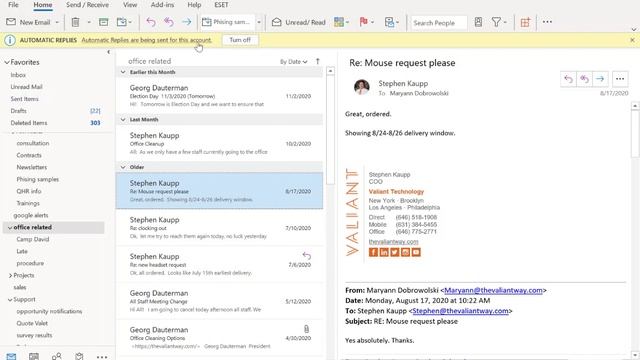Click the ribbon Reply arrow icon
The width and height of the screenshot is (640, 360).
tap(151, 22)
